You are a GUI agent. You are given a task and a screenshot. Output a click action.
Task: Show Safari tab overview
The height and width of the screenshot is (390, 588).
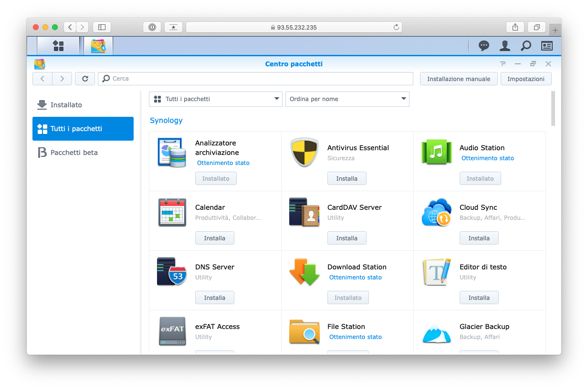tap(537, 27)
